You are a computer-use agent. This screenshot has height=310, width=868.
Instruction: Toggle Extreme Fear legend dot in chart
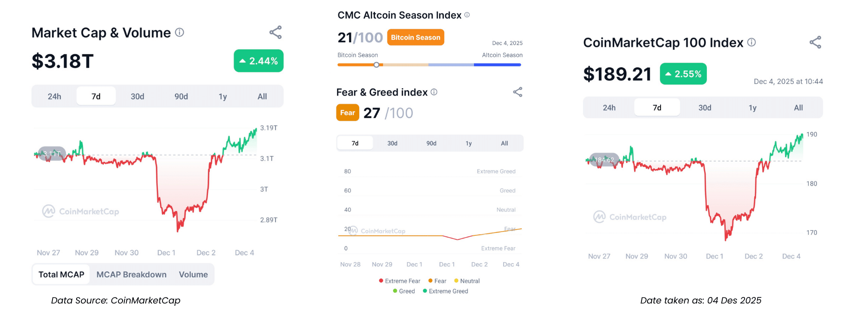381,281
